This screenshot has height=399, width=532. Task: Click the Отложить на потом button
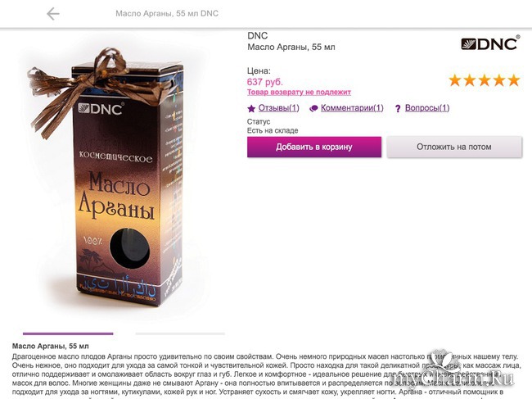point(454,147)
